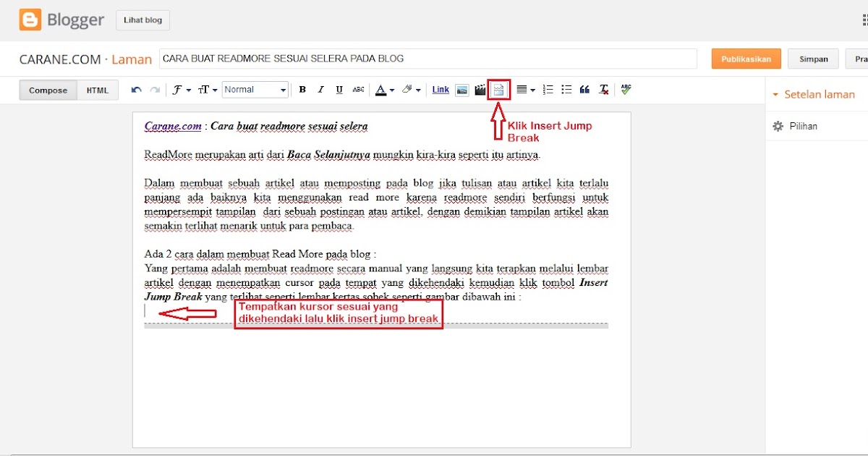
Task: Select the Compose tab
Action: (47, 90)
